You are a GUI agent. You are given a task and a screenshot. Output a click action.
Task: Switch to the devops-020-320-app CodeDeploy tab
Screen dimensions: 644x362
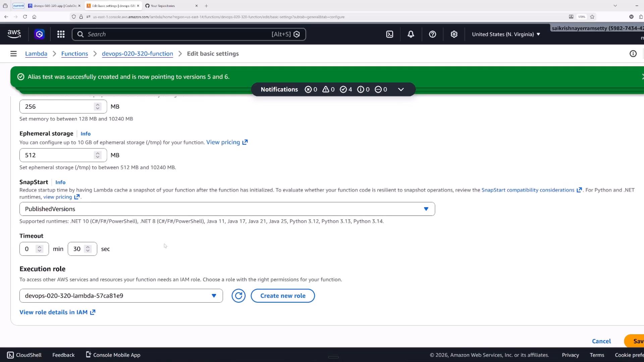54,6
